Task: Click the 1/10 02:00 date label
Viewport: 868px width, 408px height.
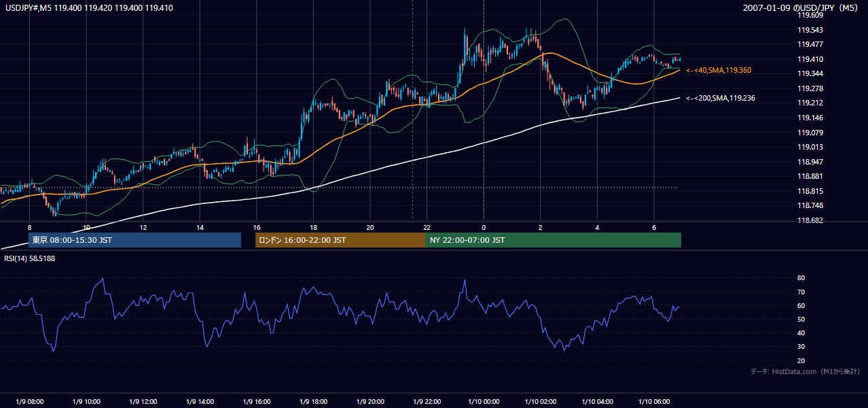Action: click(x=540, y=402)
